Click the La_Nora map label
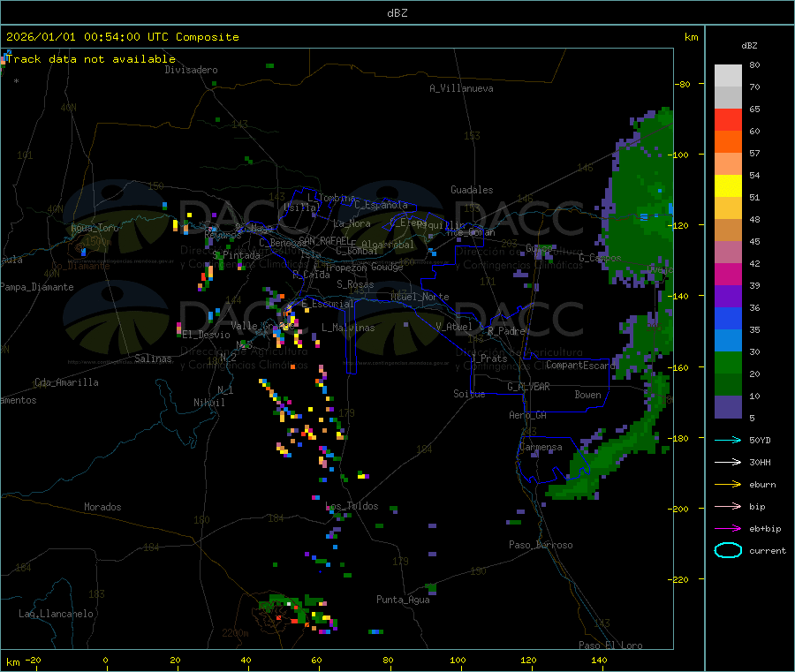The height and width of the screenshot is (672, 795). (x=352, y=224)
